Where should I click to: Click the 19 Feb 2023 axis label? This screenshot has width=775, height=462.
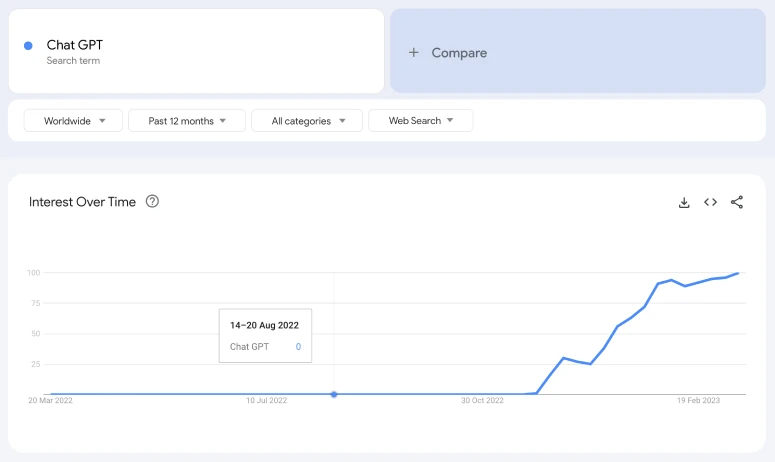coord(698,400)
